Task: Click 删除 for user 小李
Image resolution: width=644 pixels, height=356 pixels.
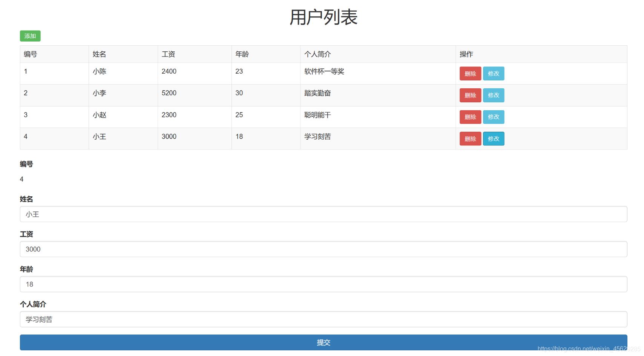Action: [470, 95]
